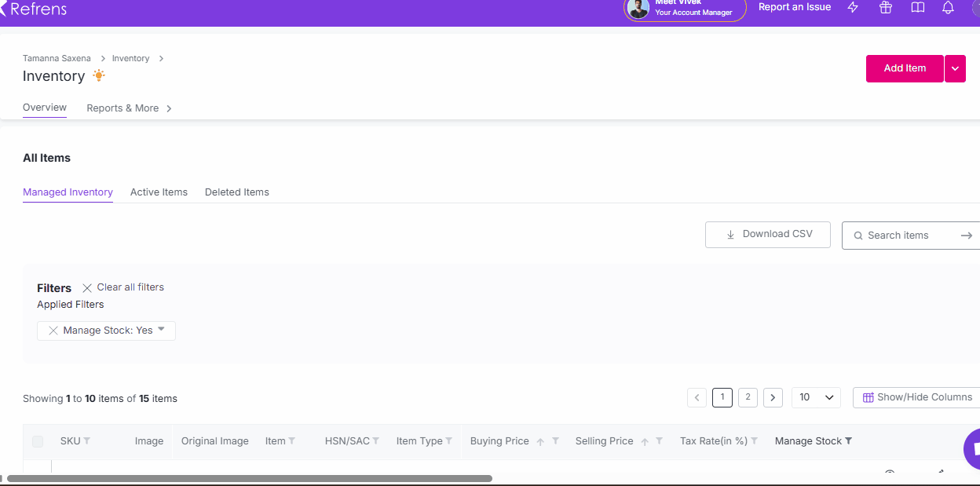The width and height of the screenshot is (980, 486).
Task: Click the search submit arrow icon
Action: [967, 236]
